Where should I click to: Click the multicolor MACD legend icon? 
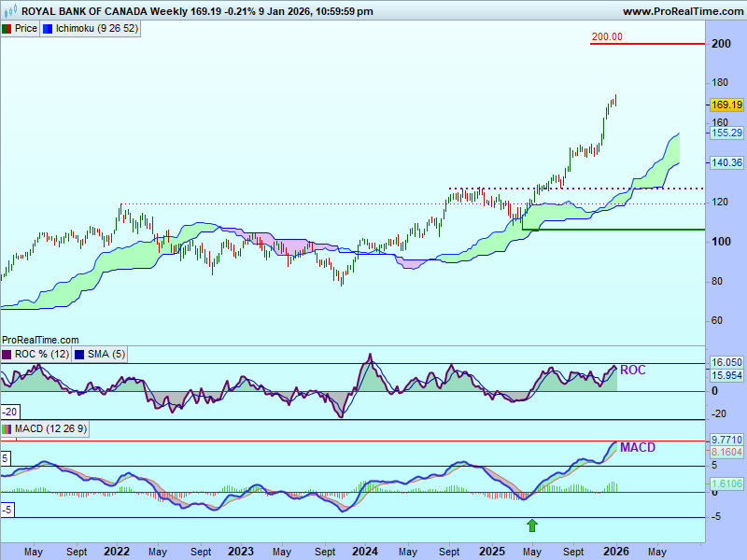(x=7, y=428)
